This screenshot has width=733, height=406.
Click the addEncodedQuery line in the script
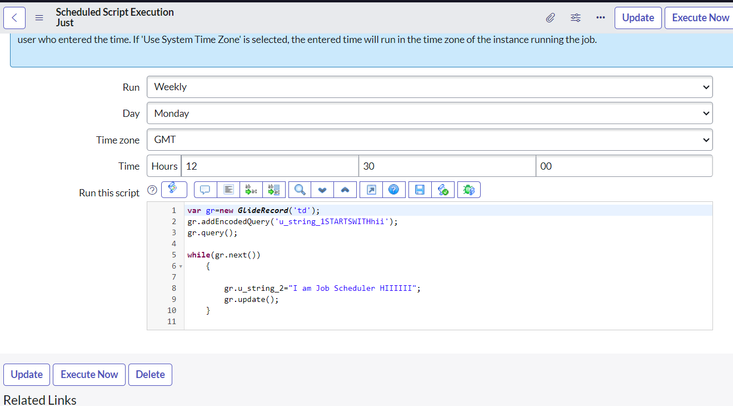[293, 222]
